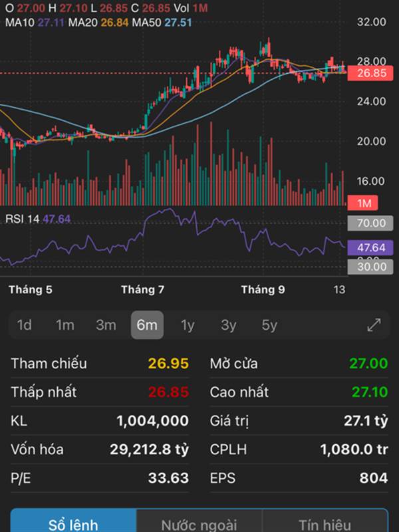
Task: Tap the Mở cửa value 27.00
Action: click(368, 363)
